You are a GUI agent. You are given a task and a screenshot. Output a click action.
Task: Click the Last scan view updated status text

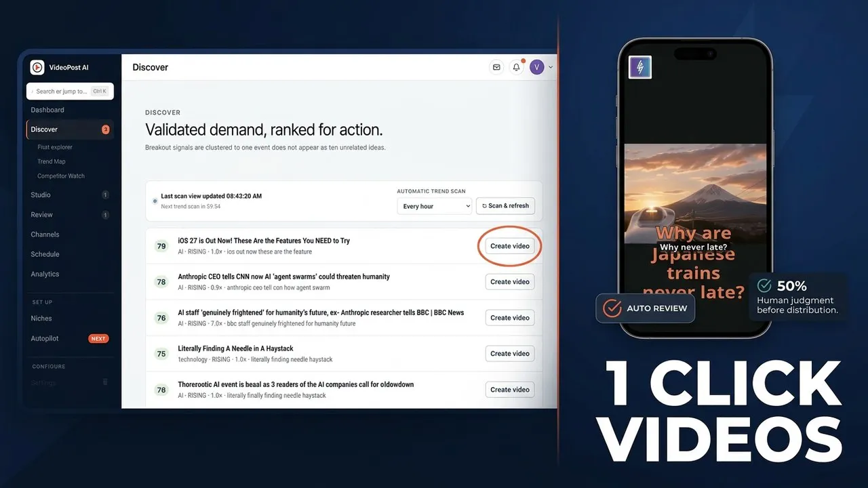pos(211,196)
